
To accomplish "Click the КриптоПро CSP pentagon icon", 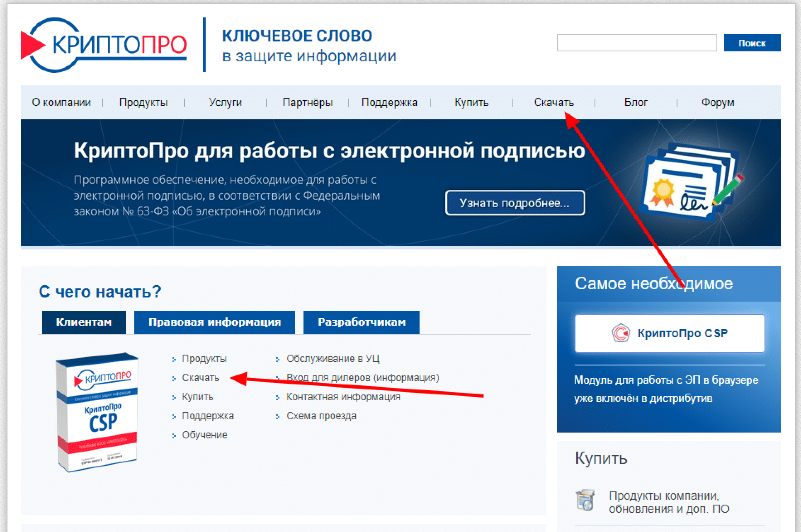I will [621, 333].
